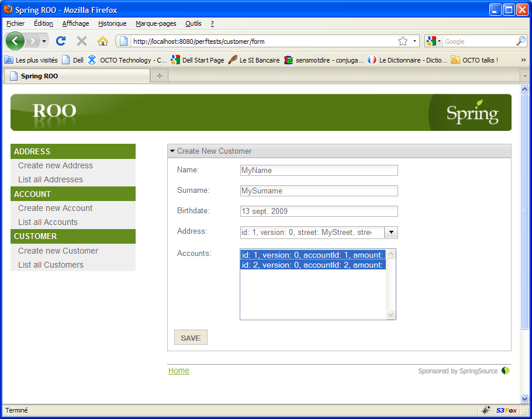532x419 pixels.
Task: Follow the Home link at the bottom
Action: (x=178, y=370)
